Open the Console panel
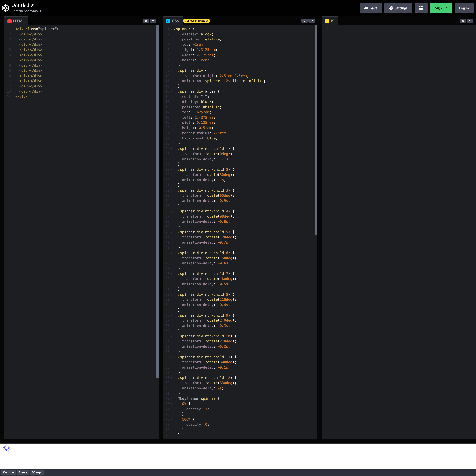Image resolution: width=476 pixels, height=476 pixels. [x=9, y=472]
